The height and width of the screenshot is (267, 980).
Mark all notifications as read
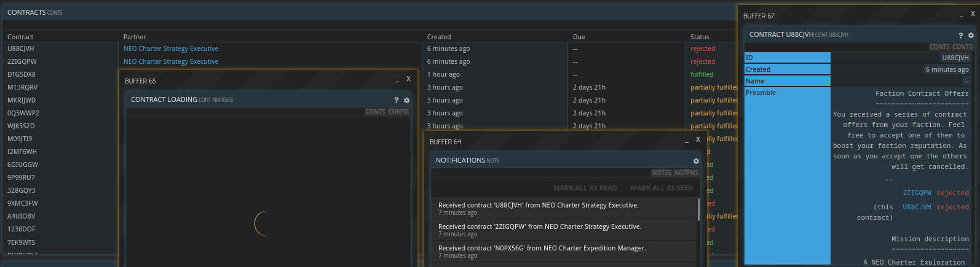pyautogui.click(x=585, y=188)
